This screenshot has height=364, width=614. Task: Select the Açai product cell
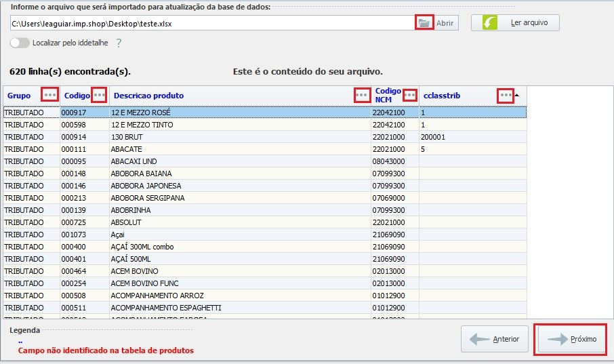[x=240, y=235]
